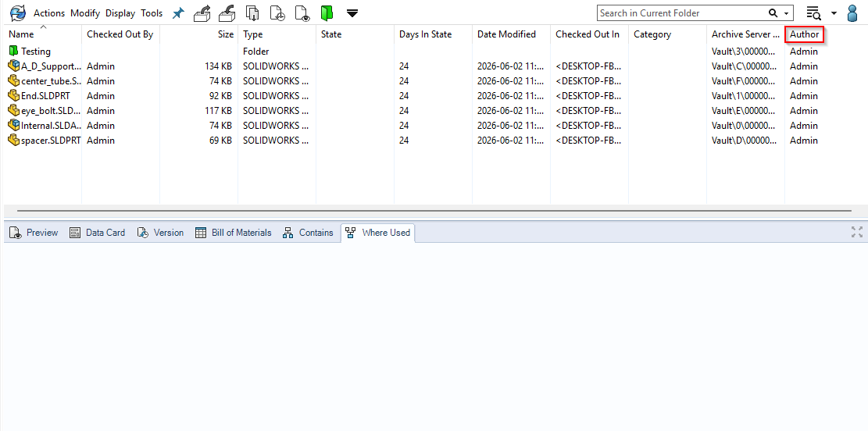Open the Modify menu
868x431 pixels.
(x=85, y=13)
